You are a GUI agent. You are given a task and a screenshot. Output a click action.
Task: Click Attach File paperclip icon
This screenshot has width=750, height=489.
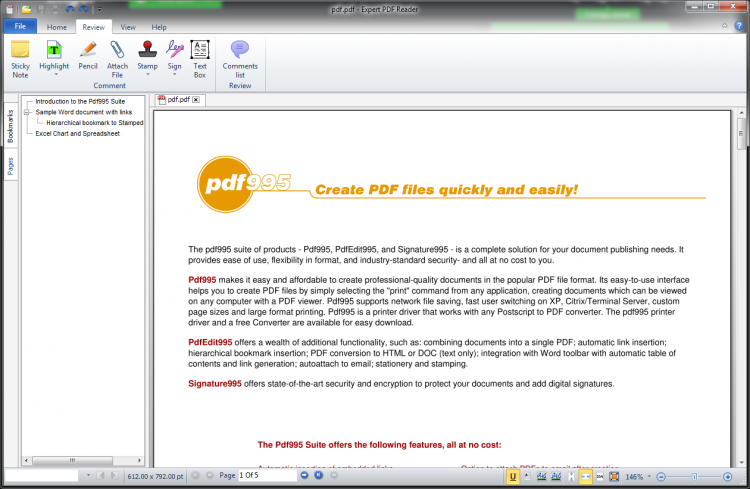(x=117, y=59)
